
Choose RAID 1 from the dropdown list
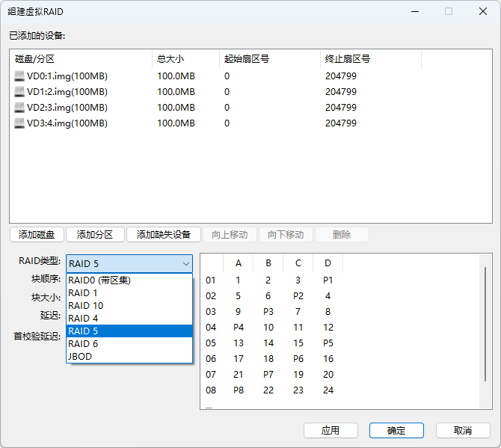tap(129, 293)
